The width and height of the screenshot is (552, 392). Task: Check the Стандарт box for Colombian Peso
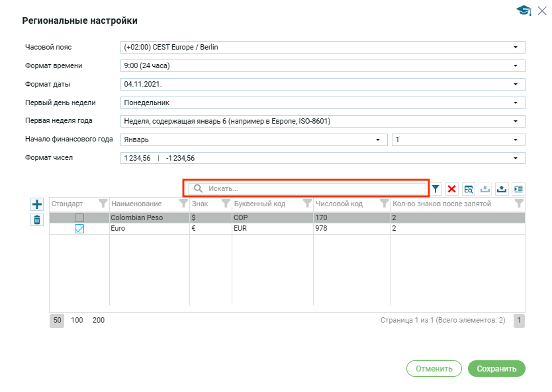(79, 217)
